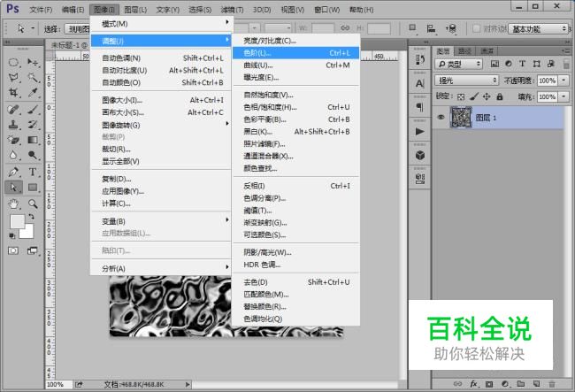Select the Hand tool
Image resolution: width=575 pixels, height=392 pixels.
(x=13, y=204)
